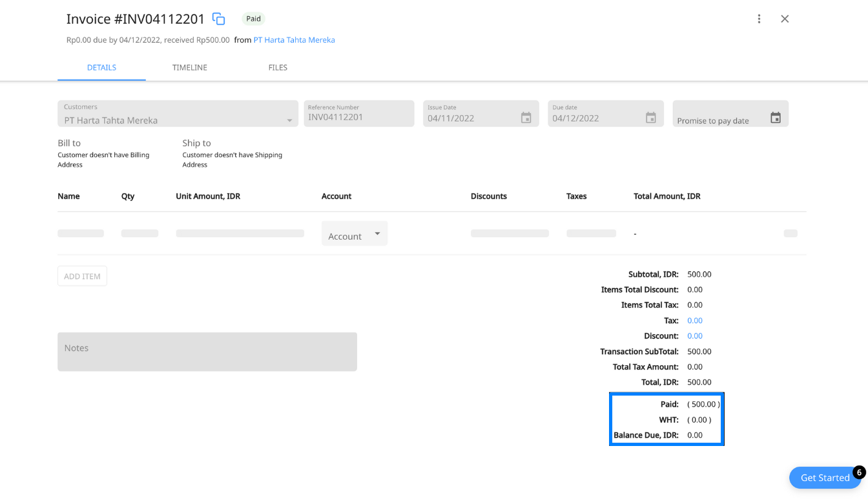Open the Account dropdown in item row
This screenshot has width=868, height=499.
pyautogui.click(x=355, y=233)
